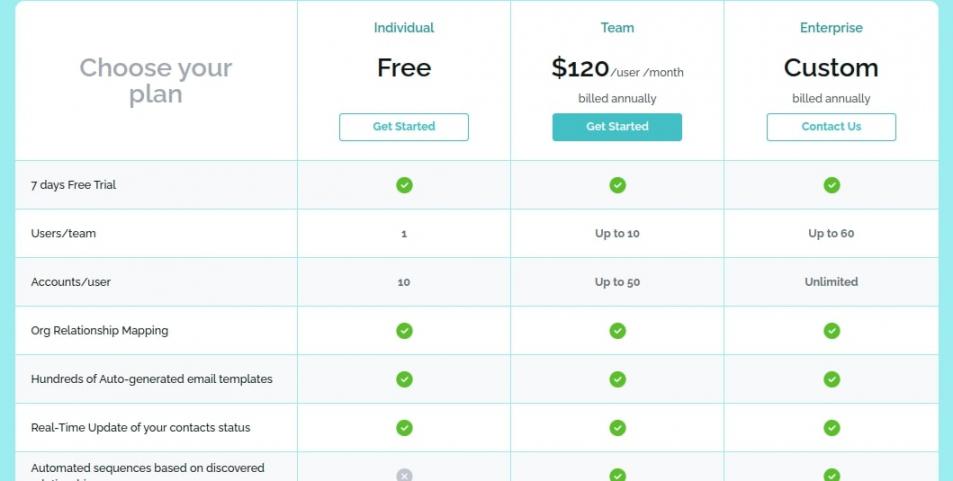The image size is (953, 481).
Task: Click Get Started under the Individual plan
Action: pos(404,127)
